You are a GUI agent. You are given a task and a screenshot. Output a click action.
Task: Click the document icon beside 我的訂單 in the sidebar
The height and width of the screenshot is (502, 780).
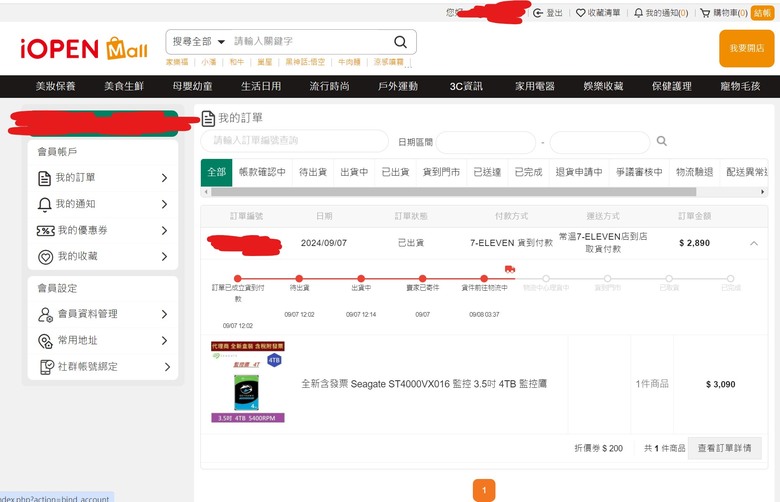click(45, 178)
